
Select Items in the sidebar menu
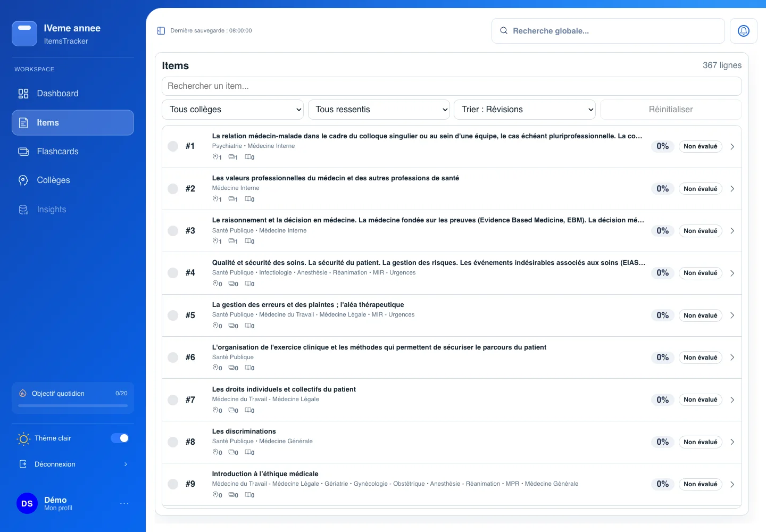73,123
